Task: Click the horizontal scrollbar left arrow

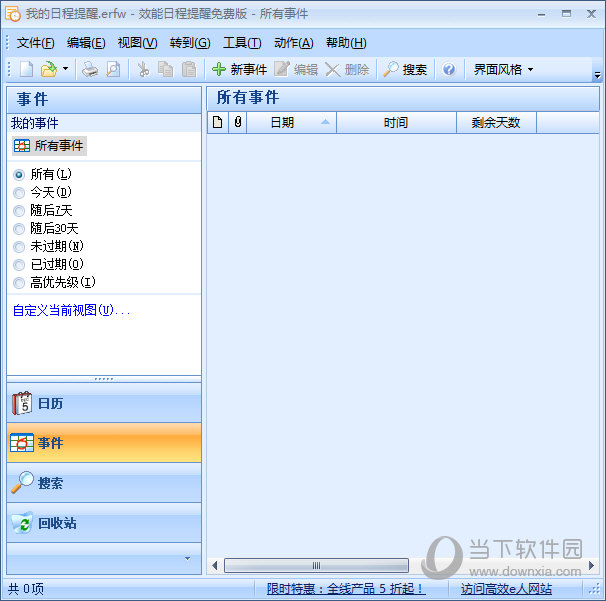Action: (214, 566)
